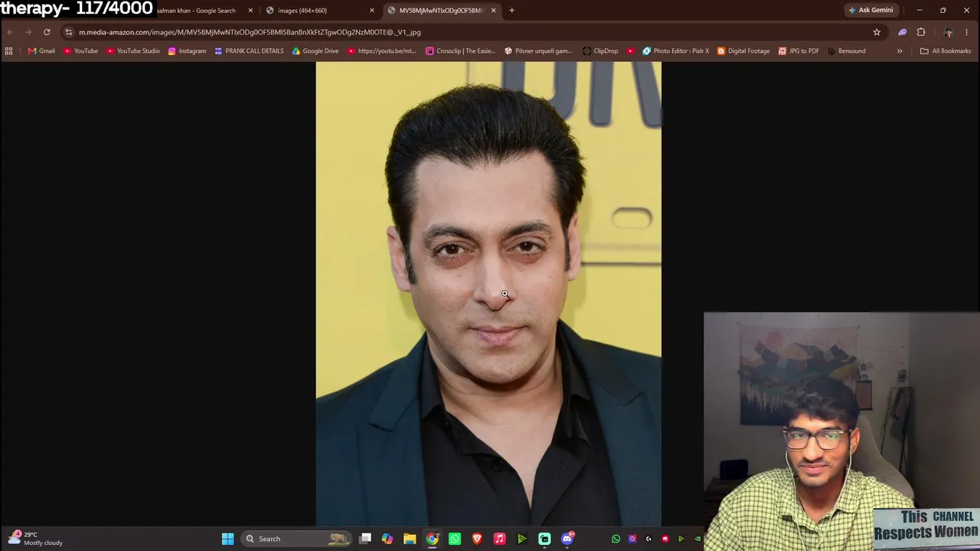Open the Chrome profile avatar

tap(948, 32)
